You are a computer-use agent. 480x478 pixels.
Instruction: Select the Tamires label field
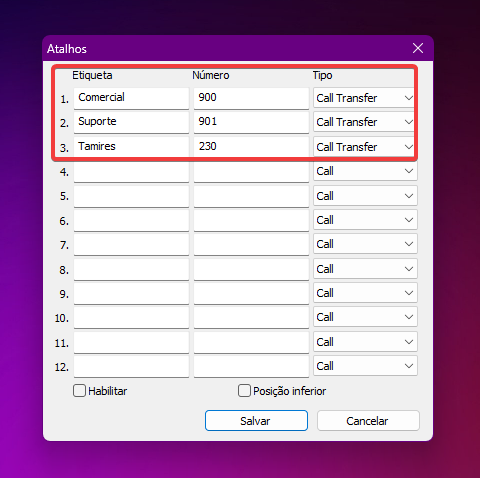tap(131, 147)
